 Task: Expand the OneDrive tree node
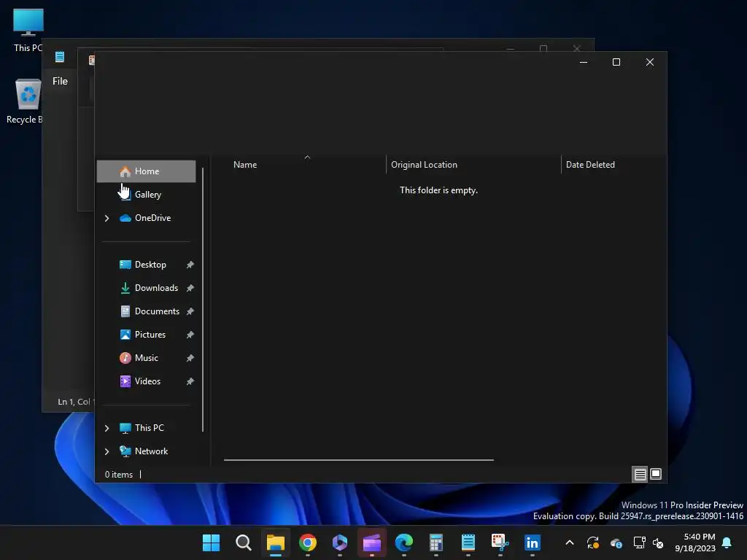(107, 218)
